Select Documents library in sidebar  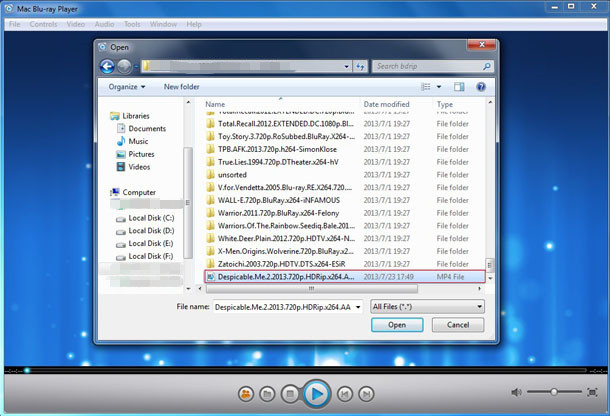[141, 128]
